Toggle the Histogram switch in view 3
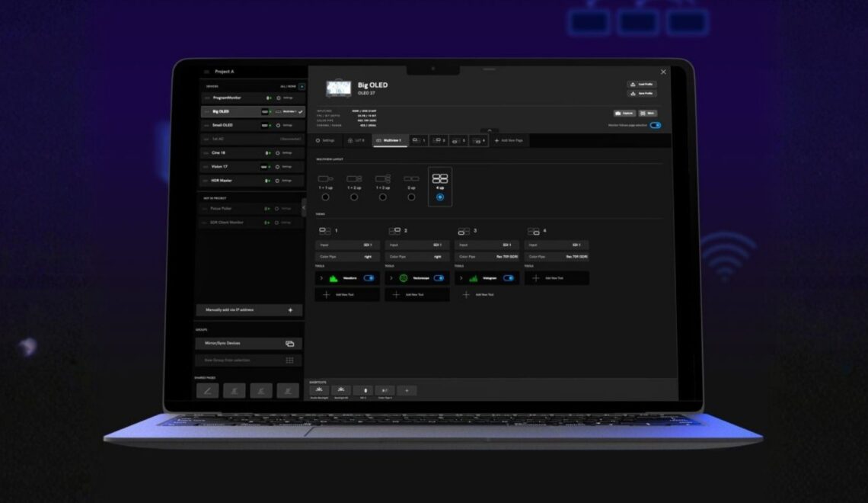This screenshot has width=868, height=503. click(509, 278)
